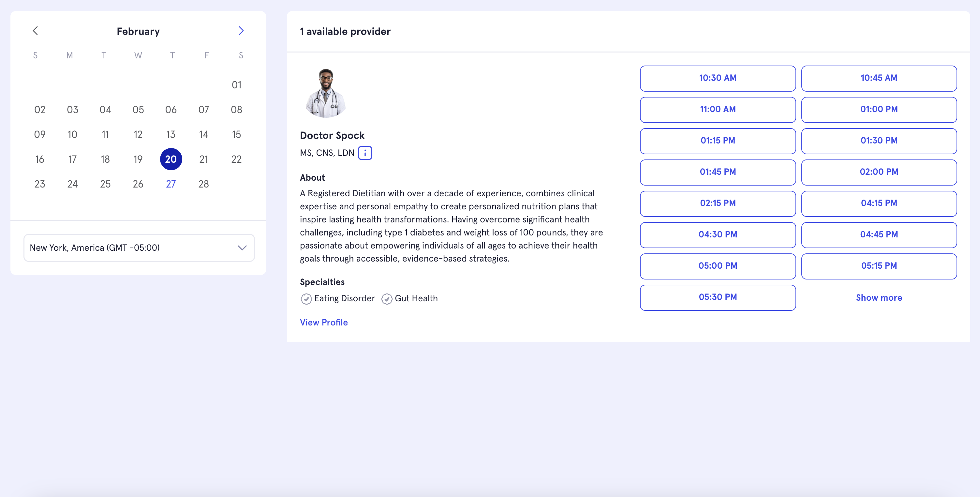Open credentials info icon next to MS, CNS, LDN
This screenshot has width=980, height=497.
tap(365, 153)
